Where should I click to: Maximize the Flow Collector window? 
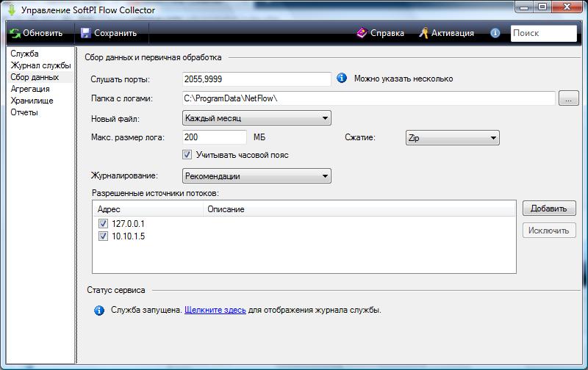(x=542, y=7)
